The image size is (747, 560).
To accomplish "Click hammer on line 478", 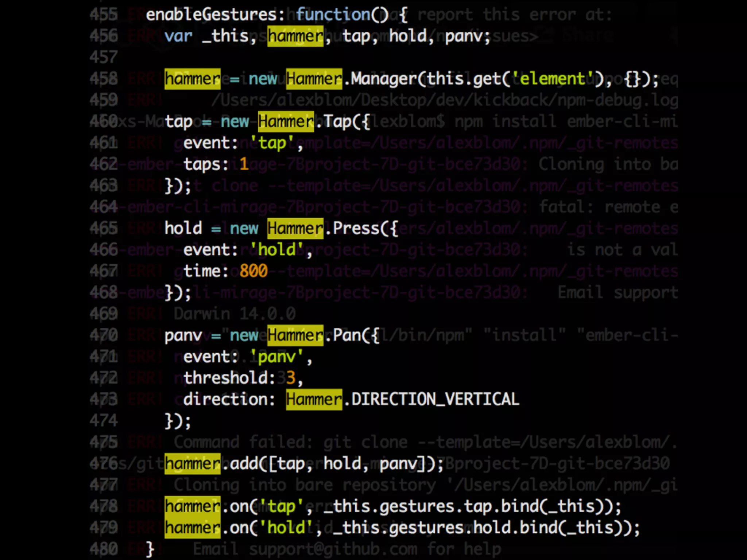I will [192, 506].
